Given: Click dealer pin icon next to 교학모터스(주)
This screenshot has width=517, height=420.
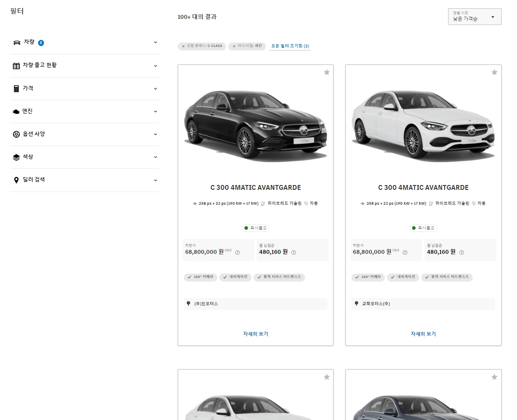Looking at the screenshot, I should [356, 303].
